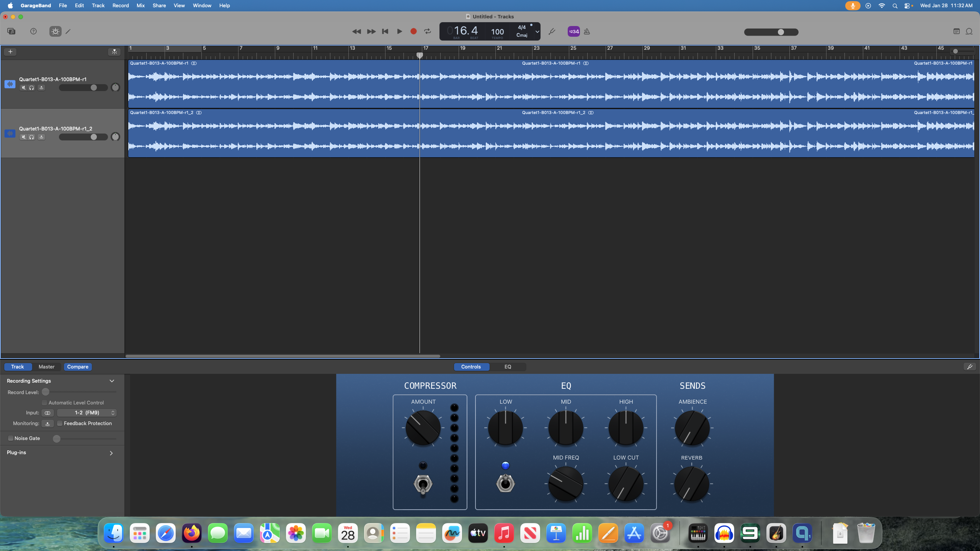This screenshot has width=980, height=551.
Task: Go to beginning of project button
Action: [x=385, y=31]
